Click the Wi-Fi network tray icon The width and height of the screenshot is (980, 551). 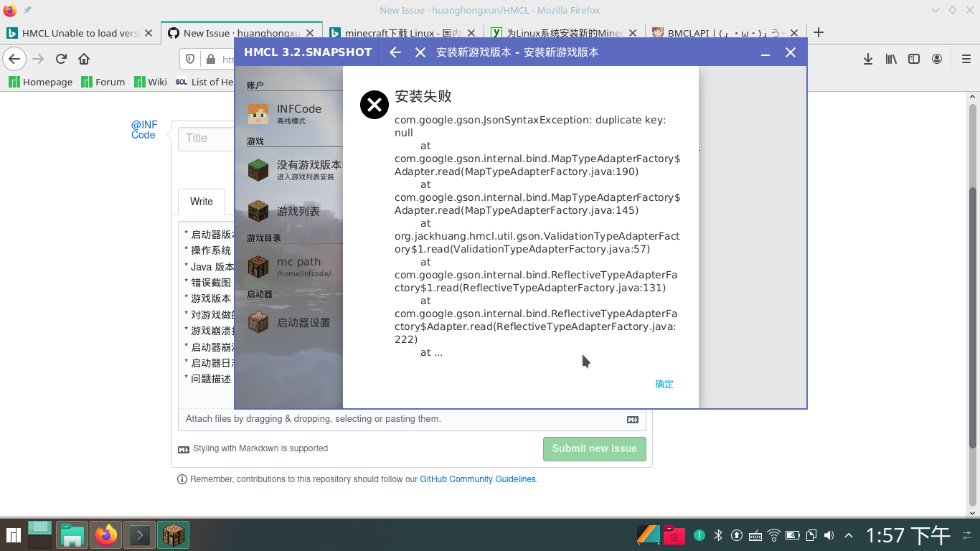773,535
